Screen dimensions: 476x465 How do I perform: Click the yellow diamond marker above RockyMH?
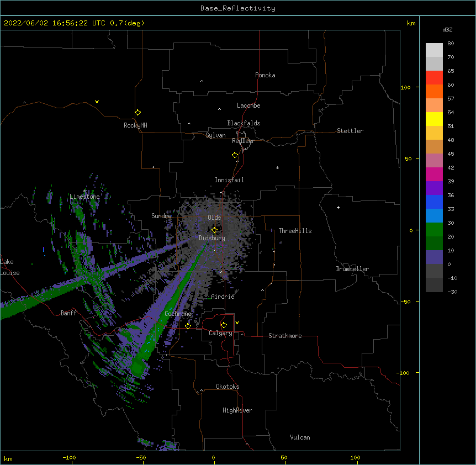[137, 112]
